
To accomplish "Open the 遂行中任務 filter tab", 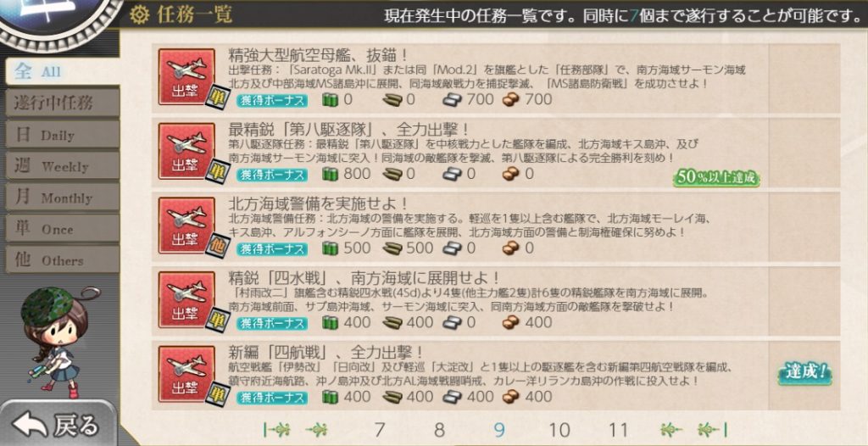I will click(x=62, y=103).
